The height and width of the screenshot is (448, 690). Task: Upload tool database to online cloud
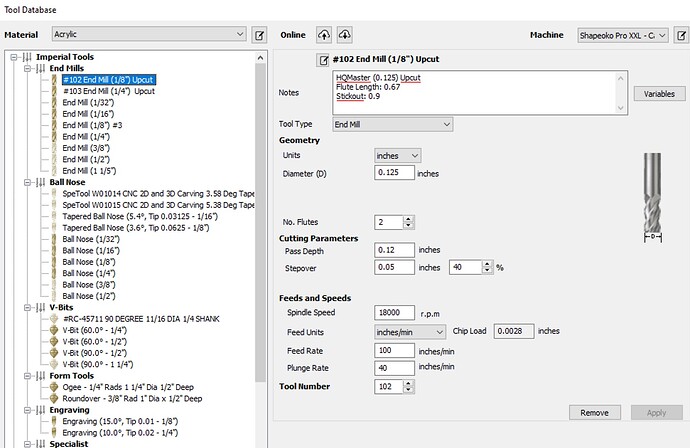324,35
